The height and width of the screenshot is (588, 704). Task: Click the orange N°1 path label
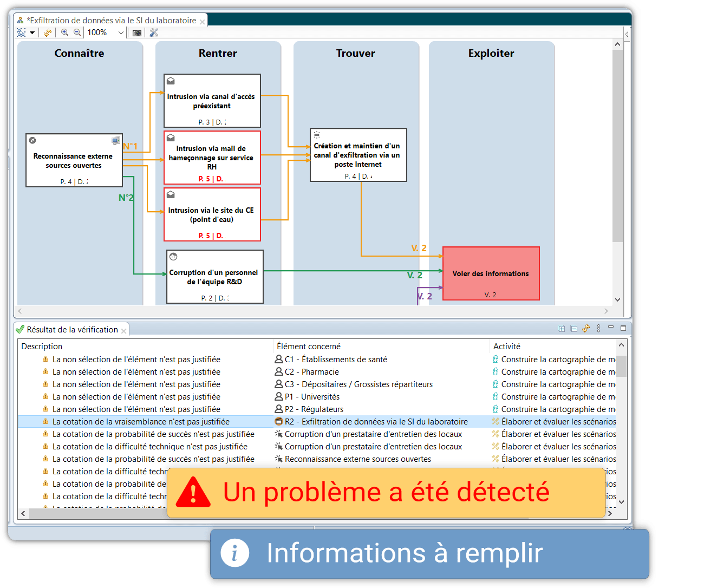(x=130, y=146)
